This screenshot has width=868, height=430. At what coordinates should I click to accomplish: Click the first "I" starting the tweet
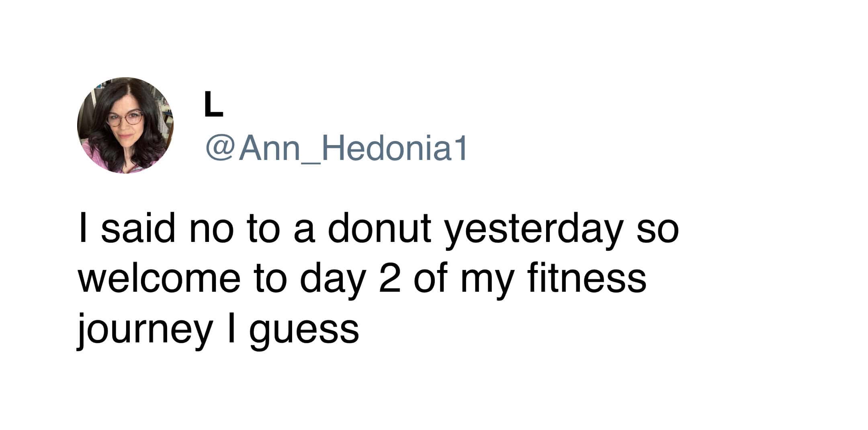pyautogui.click(x=83, y=229)
